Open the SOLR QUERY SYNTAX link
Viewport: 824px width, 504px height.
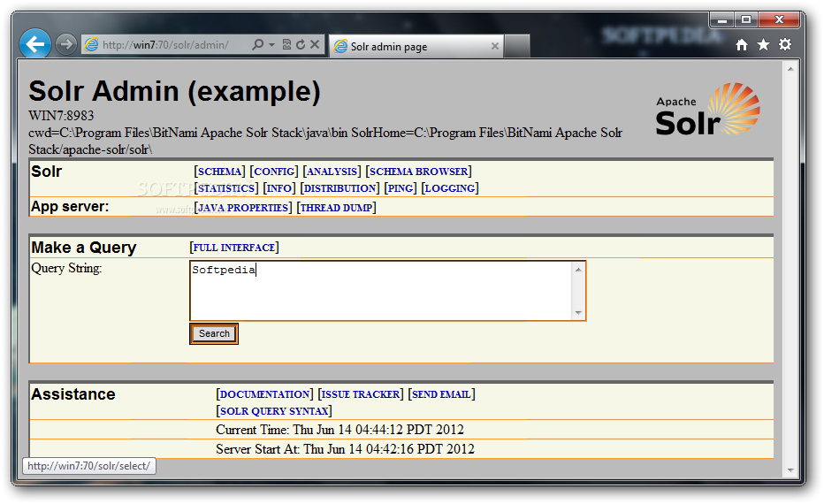[274, 411]
